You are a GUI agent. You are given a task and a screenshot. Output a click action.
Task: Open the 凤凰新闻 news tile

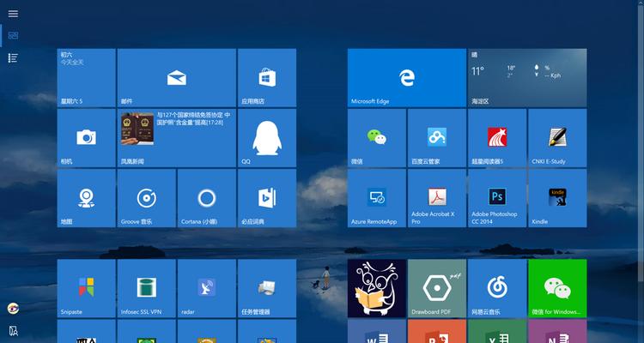[x=177, y=138]
